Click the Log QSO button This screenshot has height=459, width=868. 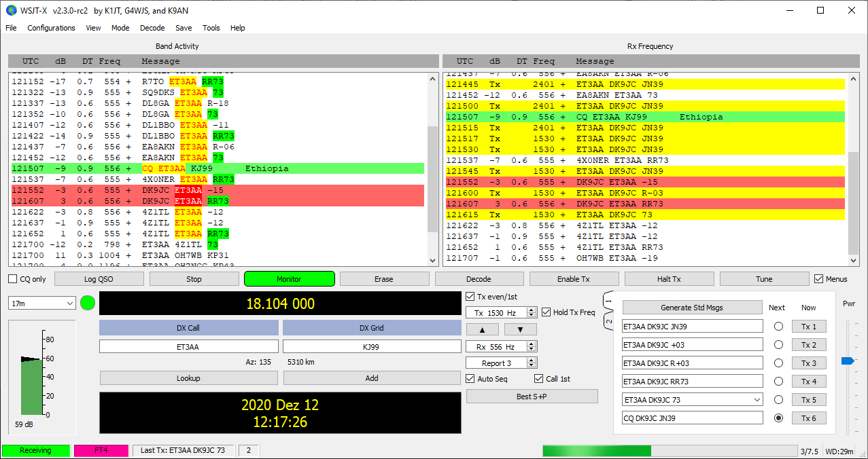(x=99, y=279)
